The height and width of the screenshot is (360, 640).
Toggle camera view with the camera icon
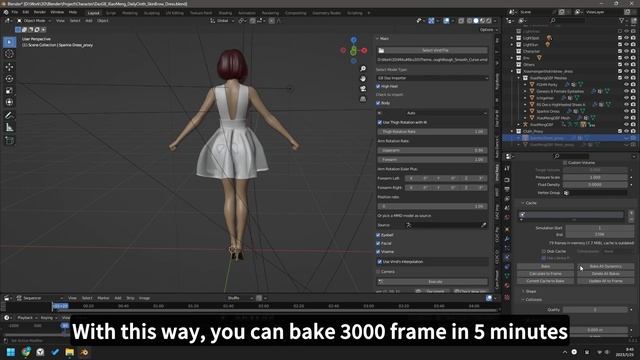click(x=363, y=89)
